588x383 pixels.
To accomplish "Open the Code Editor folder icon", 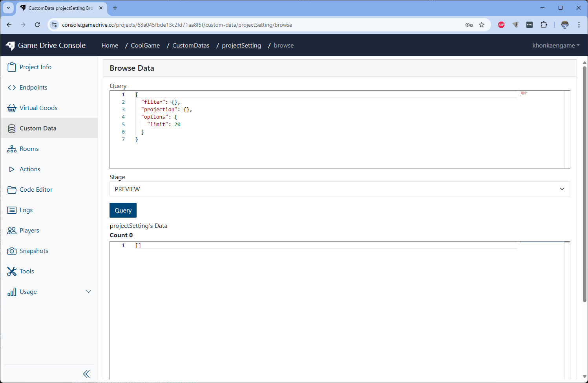I will [12, 190].
